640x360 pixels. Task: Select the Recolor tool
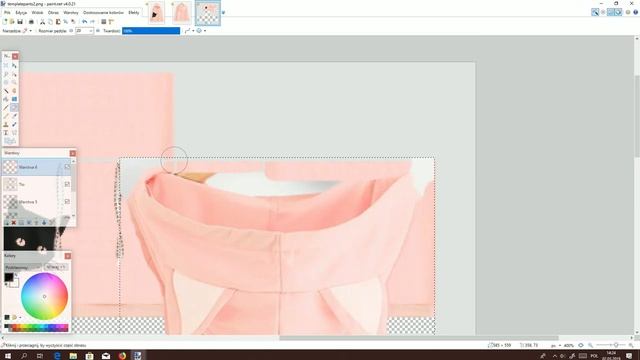[x=14, y=124]
